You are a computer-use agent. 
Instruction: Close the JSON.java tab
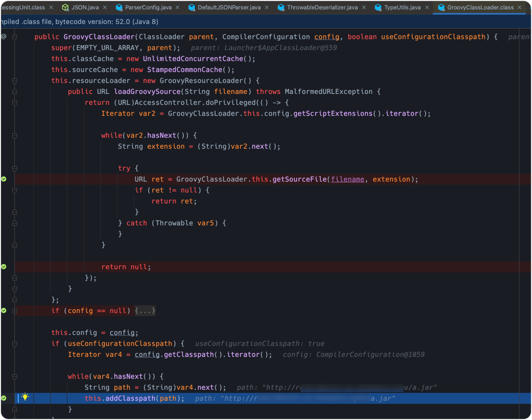coord(105,7)
